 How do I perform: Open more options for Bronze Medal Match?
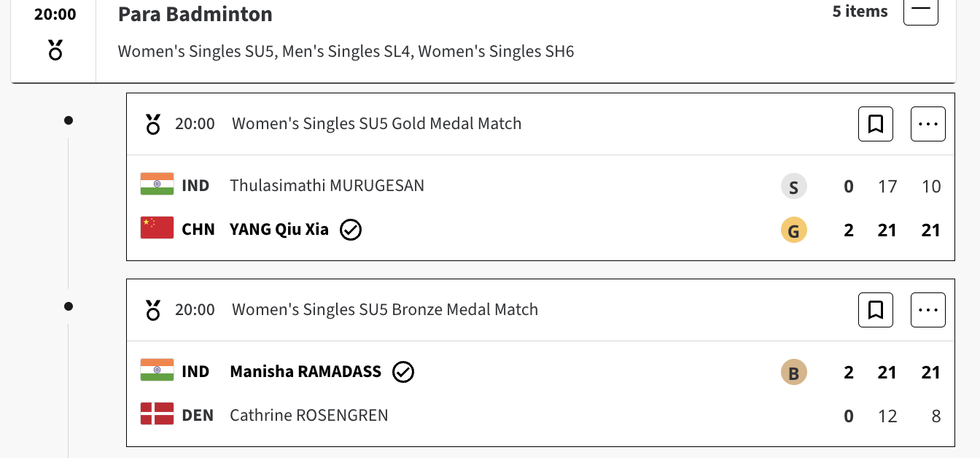tap(927, 310)
